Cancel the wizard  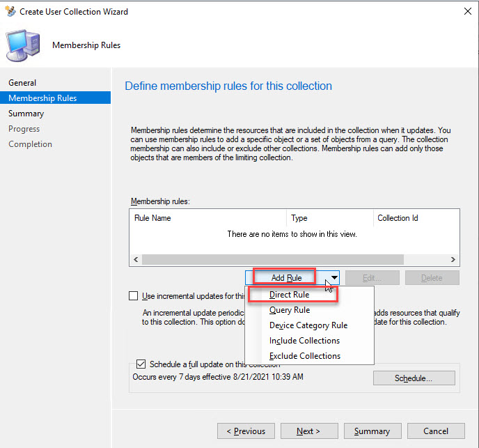tap(436, 431)
